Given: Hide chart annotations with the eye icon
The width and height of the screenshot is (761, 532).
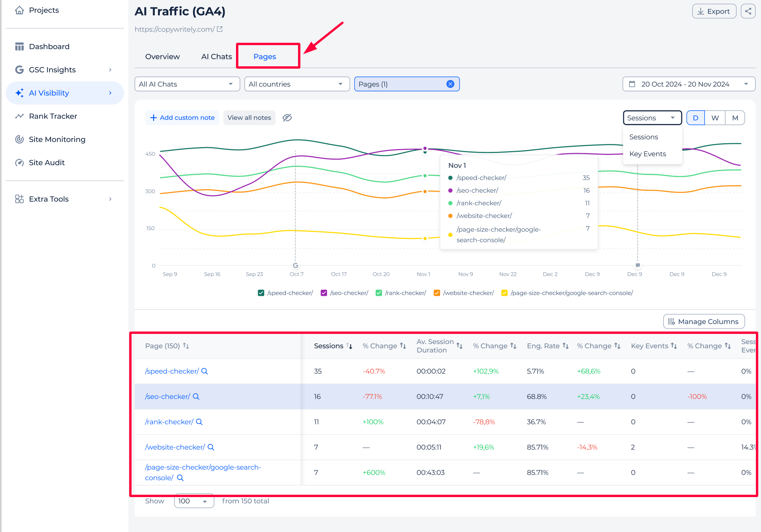Looking at the screenshot, I should pos(287,117).
